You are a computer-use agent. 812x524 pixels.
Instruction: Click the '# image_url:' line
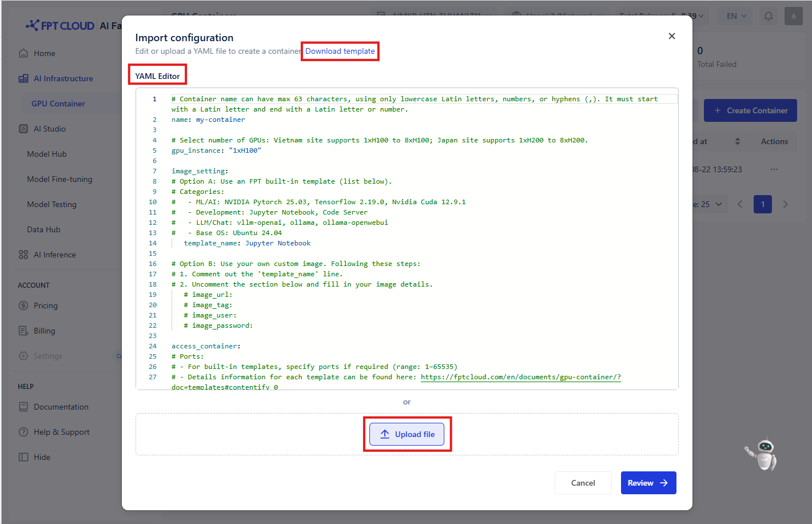coord(208,295)
